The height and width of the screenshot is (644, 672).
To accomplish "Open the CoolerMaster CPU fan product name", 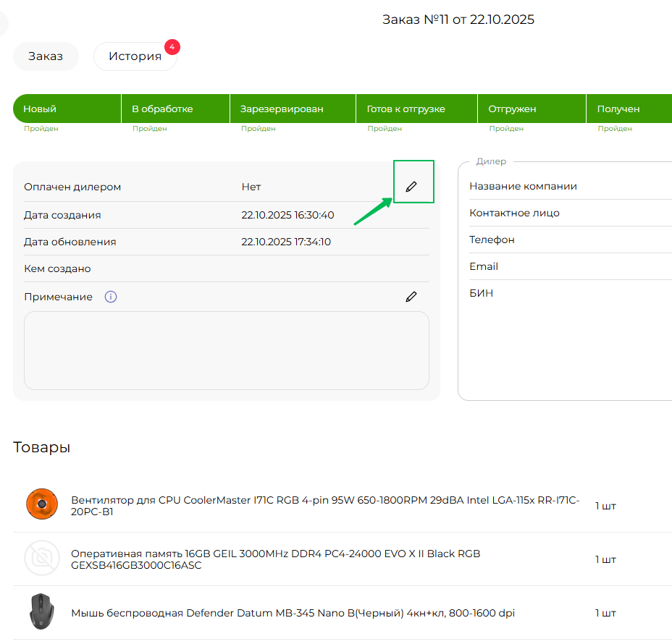I will (325, 506).
